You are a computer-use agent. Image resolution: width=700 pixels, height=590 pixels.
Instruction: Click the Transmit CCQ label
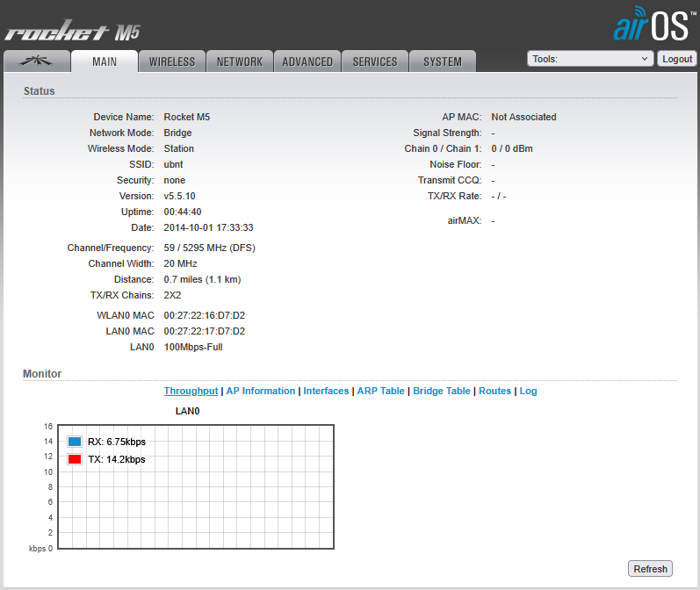pos(450,180)
